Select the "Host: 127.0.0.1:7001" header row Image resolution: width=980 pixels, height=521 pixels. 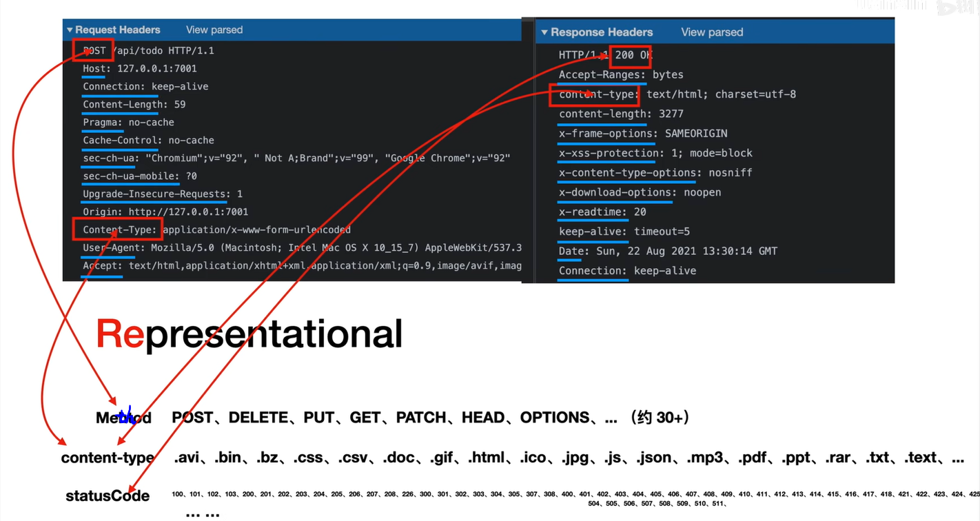click(140, 69)
